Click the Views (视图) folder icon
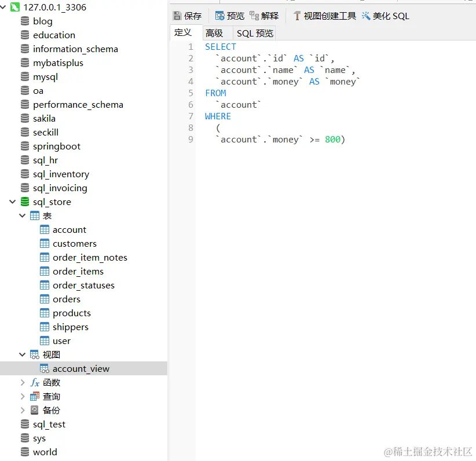 click(35, 354)
